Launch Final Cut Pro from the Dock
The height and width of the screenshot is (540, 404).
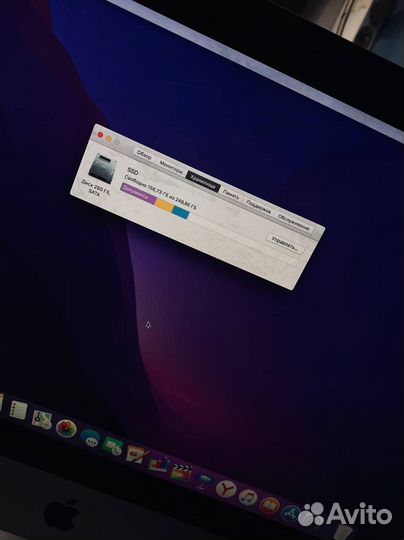(x=182, y=471)
